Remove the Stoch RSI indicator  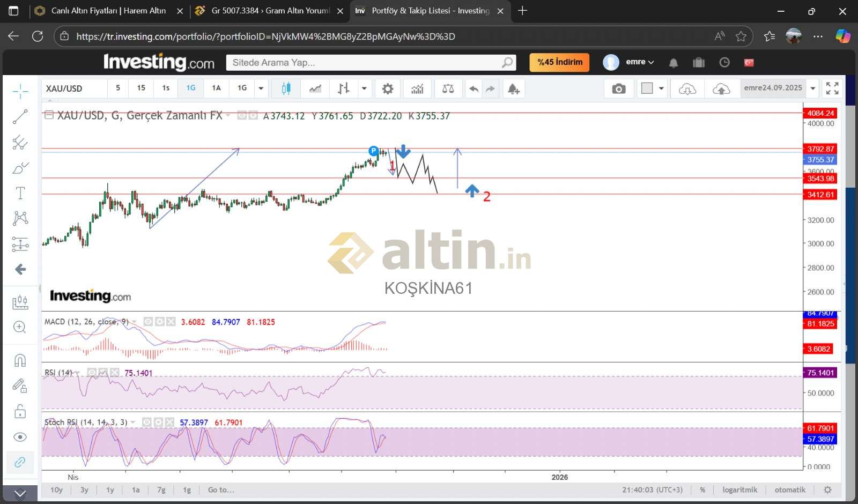click(x=169, y=423)
